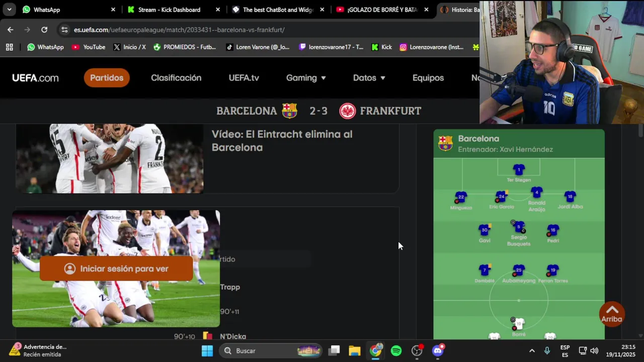Click the UEFA.com logo
The width and height of the screenshot is (644, 362).
35,78
